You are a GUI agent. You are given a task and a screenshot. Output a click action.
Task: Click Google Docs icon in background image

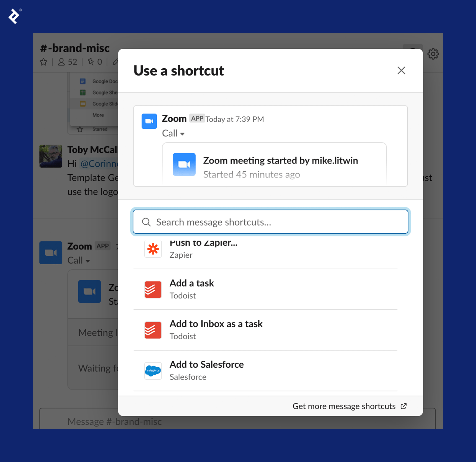pos(82,81)
